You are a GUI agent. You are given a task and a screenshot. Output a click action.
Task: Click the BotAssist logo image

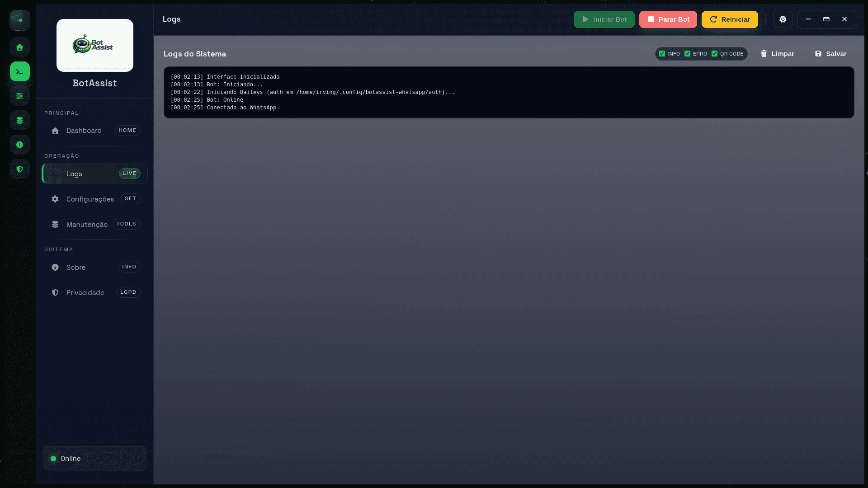coord(94,45)
